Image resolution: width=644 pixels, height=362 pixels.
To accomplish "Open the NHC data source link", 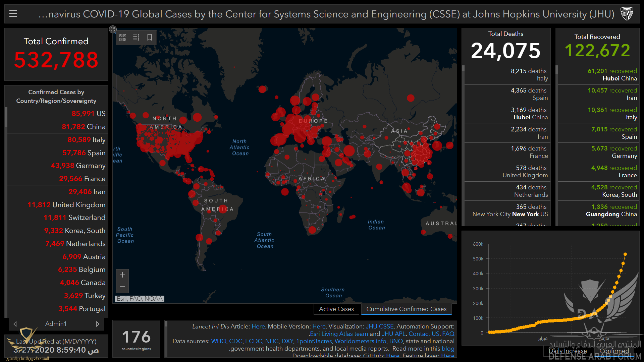I will click(x=272, y=341).
